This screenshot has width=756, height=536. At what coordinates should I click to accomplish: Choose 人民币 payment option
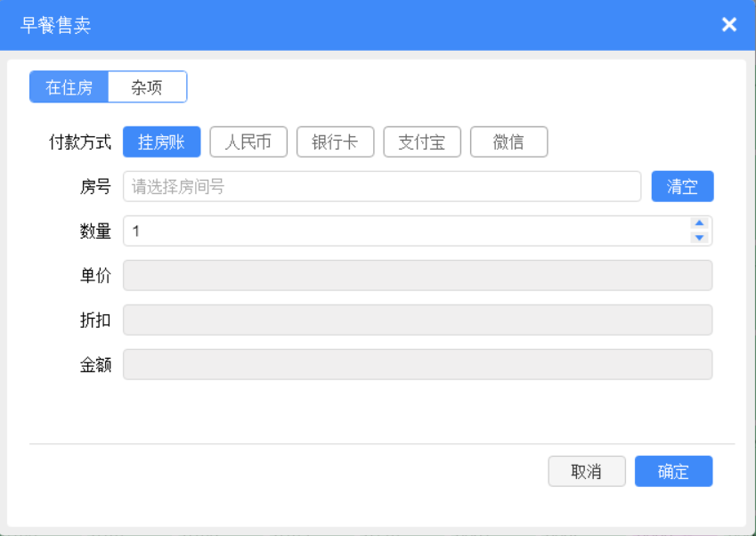click(x=248, y=142)
